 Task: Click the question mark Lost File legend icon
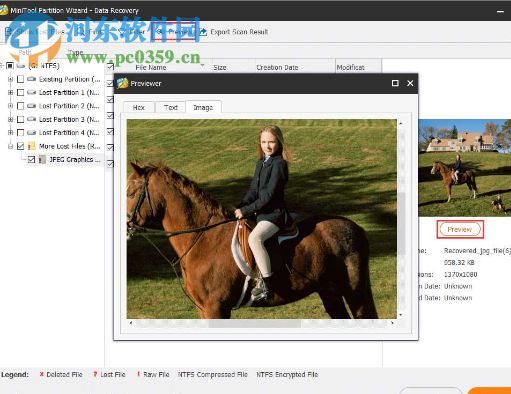click(x=95, y=374)
